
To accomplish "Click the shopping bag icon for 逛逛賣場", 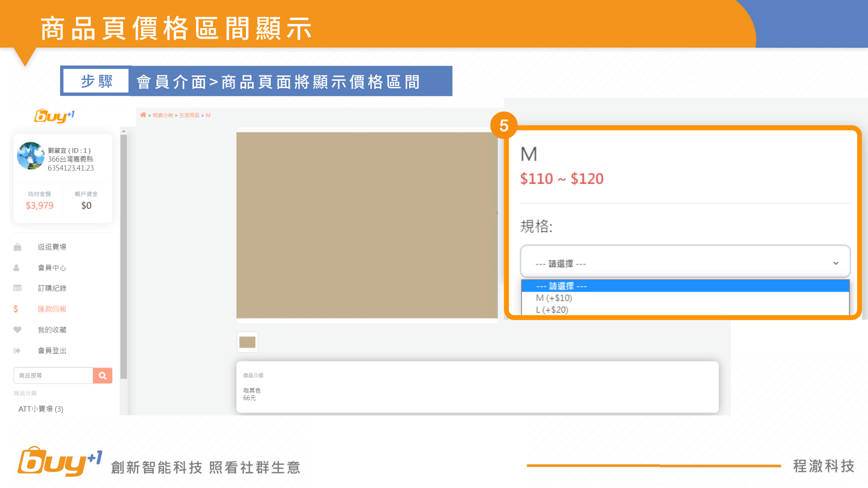I will click(x=18, y=247).
